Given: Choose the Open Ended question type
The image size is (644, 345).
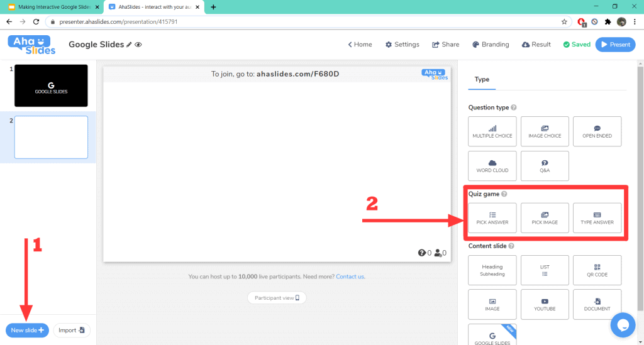Looking at the screenshot, I should click(x=597, y=131).
